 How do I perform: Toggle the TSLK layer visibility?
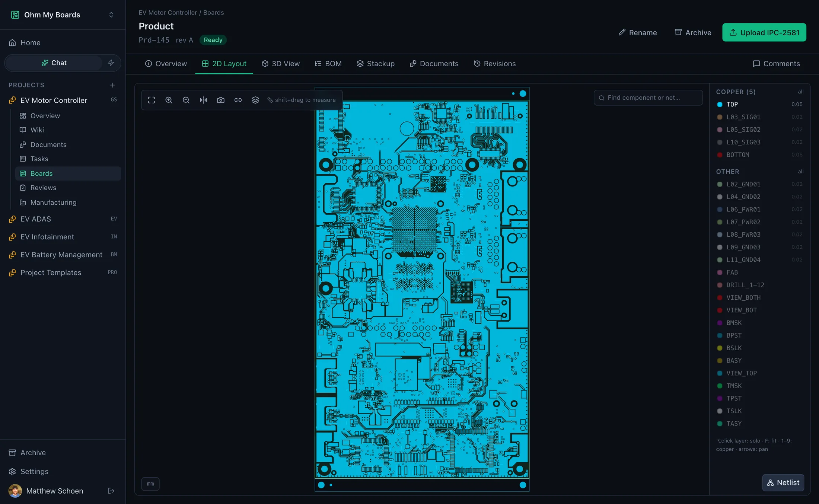tap(759, 411)
